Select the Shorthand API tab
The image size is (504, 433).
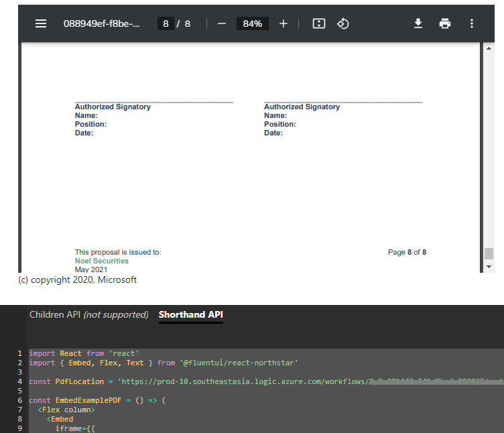(190, 314)
